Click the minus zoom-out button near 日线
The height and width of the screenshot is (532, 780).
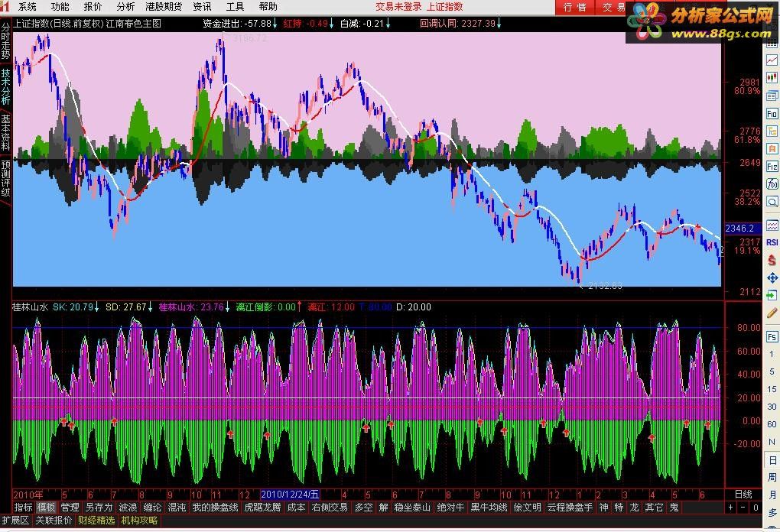tap(743, 508)
